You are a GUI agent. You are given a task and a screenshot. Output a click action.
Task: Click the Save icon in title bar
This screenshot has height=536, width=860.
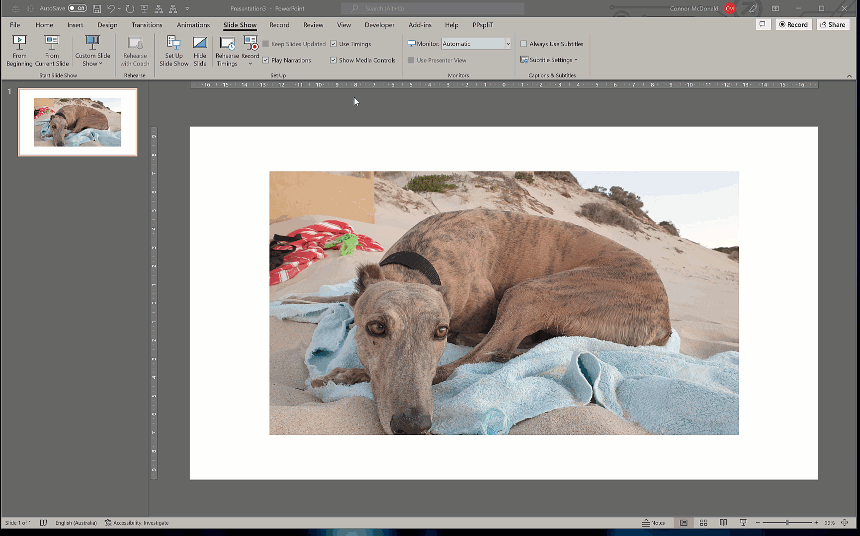click(96, 8)
